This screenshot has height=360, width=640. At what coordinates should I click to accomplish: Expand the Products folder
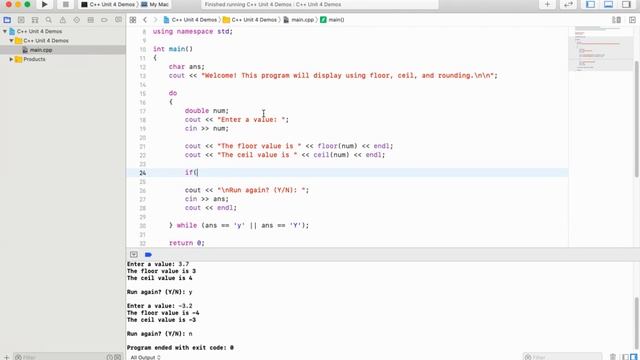(x=11, y=59)
